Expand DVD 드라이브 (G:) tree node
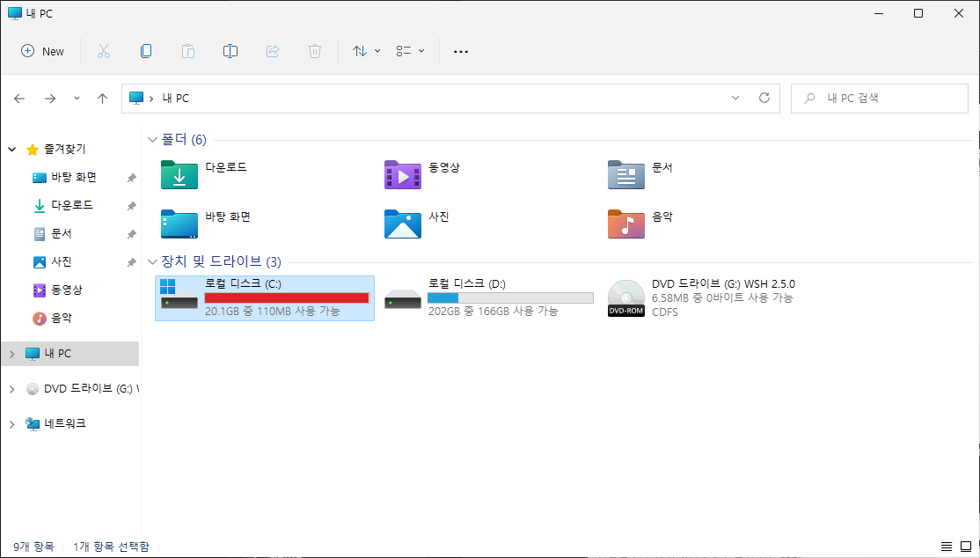The image size is (980, 558). [x=11, y=389]
